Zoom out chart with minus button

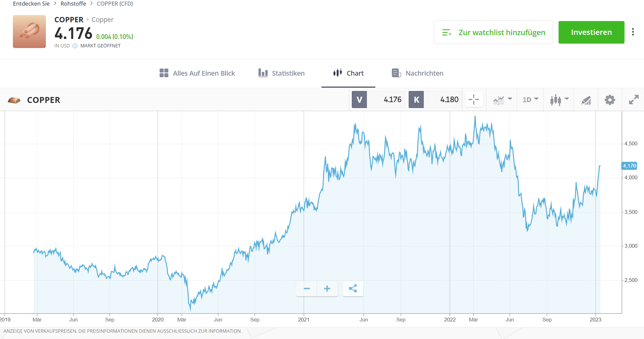[307, 289]
